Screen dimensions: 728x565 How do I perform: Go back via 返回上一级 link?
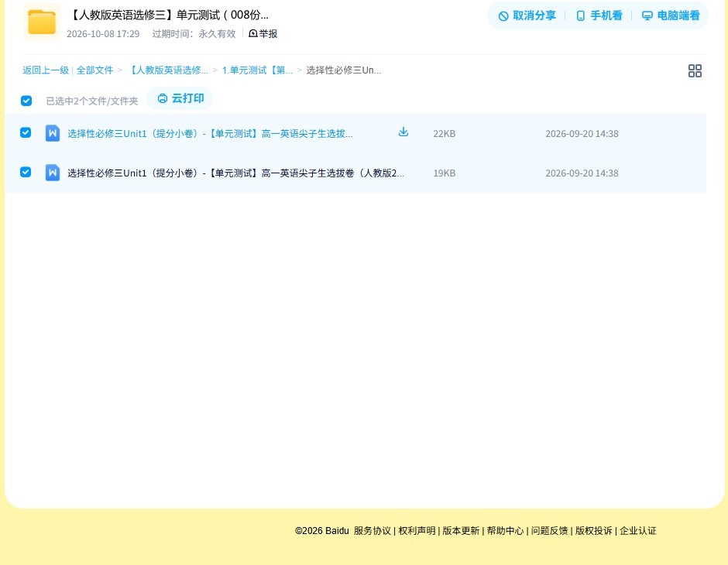click(46, 70)
